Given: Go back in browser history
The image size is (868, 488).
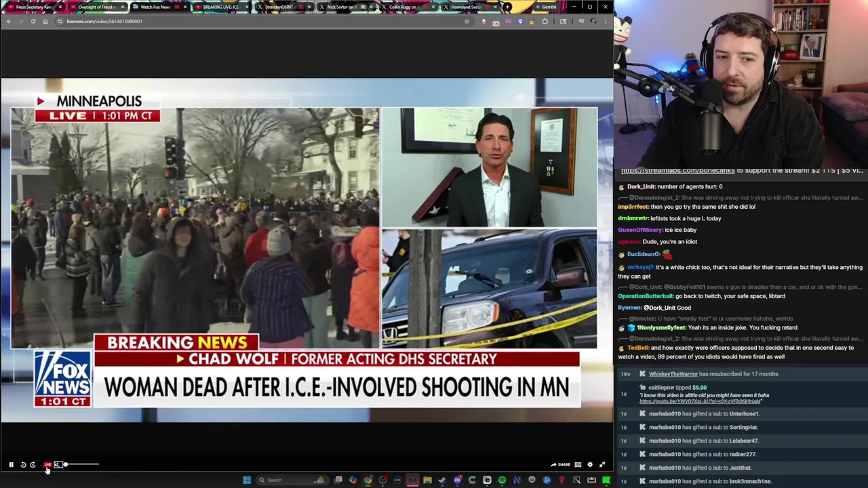Looking at the screenshot, I should coord(8,21).
